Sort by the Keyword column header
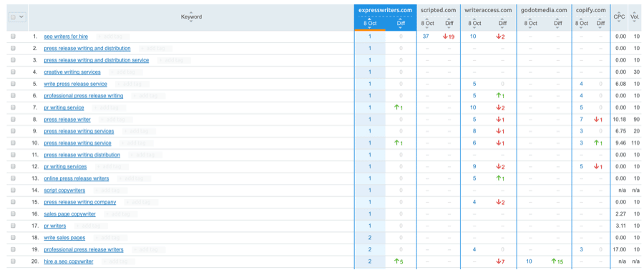This screenshot has height=270, width=644. tap(191, 17)
